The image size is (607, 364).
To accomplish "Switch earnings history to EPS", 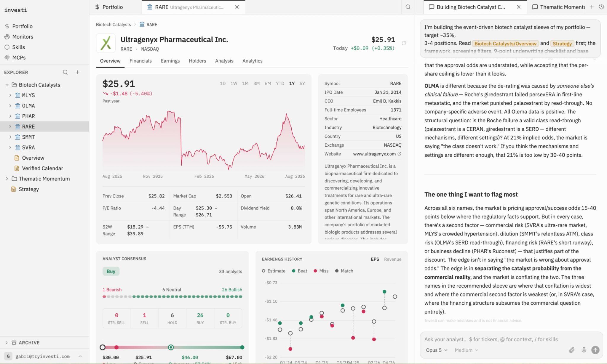I will [x=375, y=259].
